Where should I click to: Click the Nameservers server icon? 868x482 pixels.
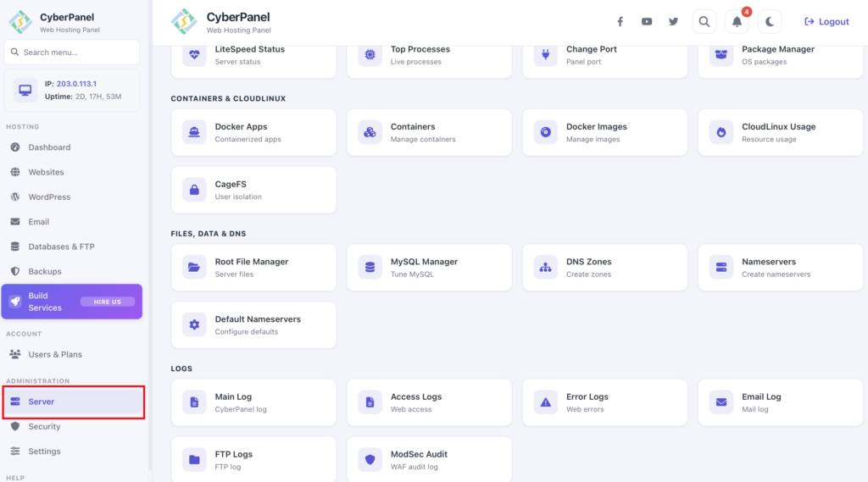coord(721,268)
